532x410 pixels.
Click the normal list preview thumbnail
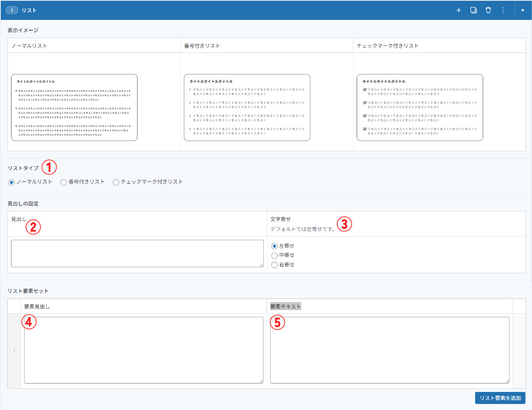tap(74, 107)
